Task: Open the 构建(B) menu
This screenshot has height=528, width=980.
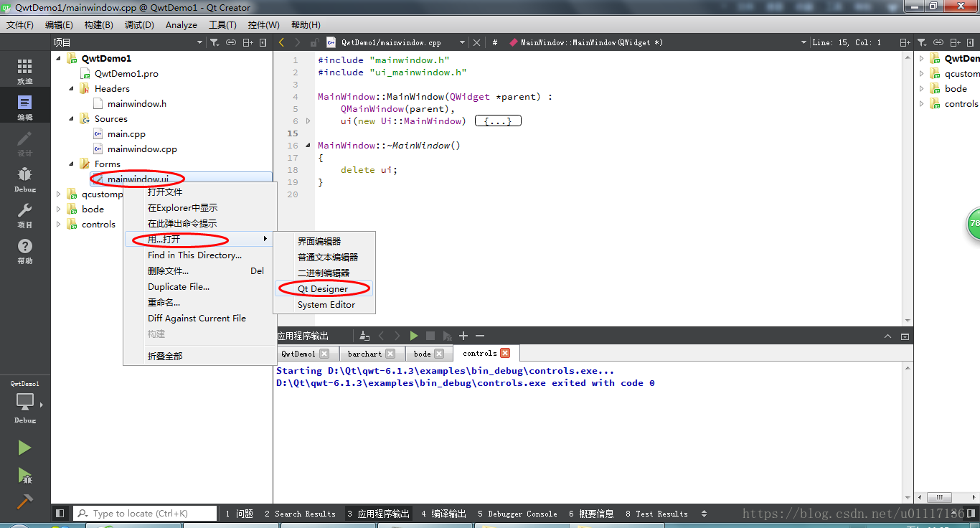Action: coord(98,24)
